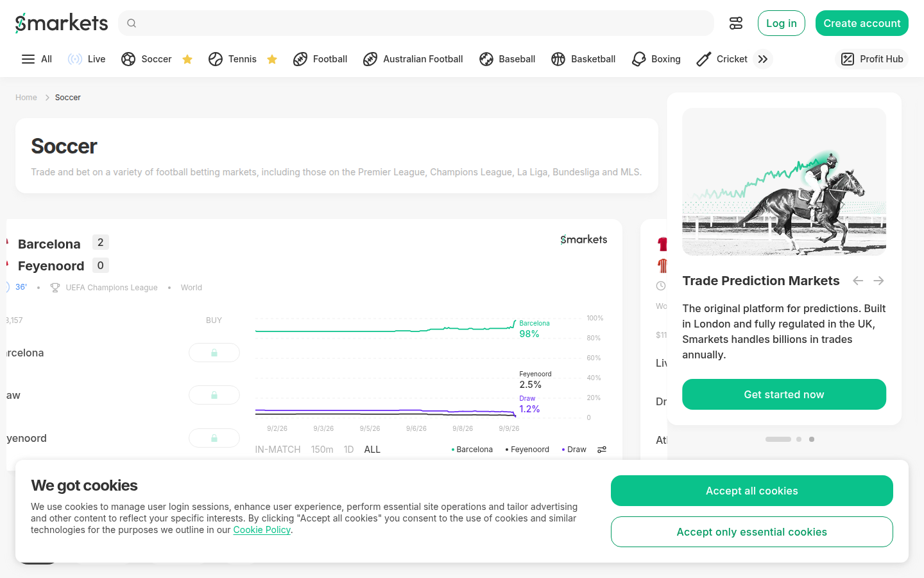The height and width of the screenshot is (578, 924).
Task: Toggle the favorite star next to Soccer
Action: click(187, 59)
